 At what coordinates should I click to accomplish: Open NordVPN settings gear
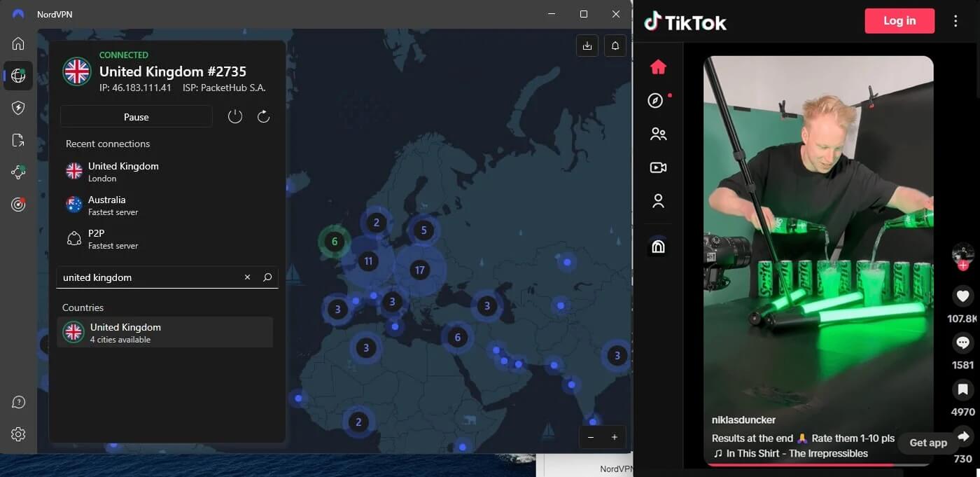tap(17, 434)
